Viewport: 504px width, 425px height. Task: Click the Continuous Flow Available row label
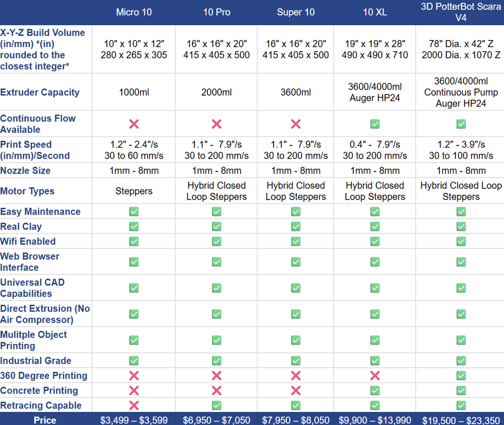click(x=38, y=124)
